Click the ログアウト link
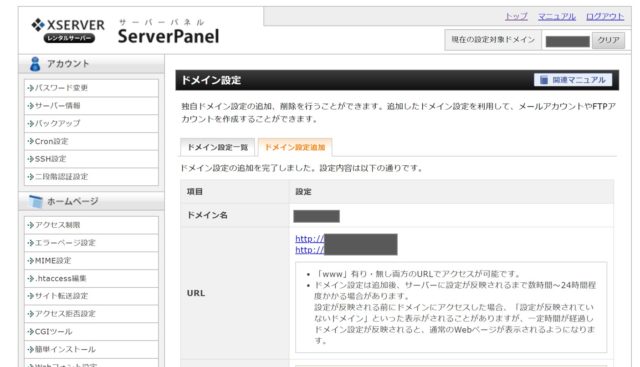The height and width of the screenshot is (367, 640). click(x=605, y=16)
